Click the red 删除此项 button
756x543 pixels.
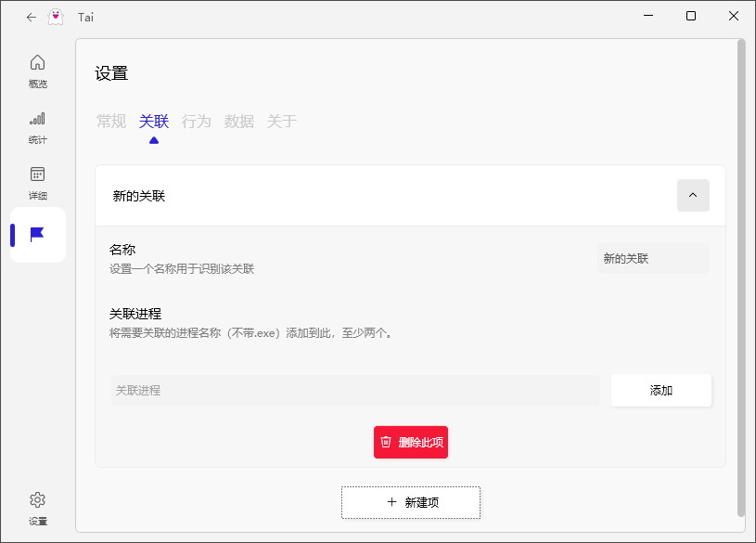click(411, 442)
